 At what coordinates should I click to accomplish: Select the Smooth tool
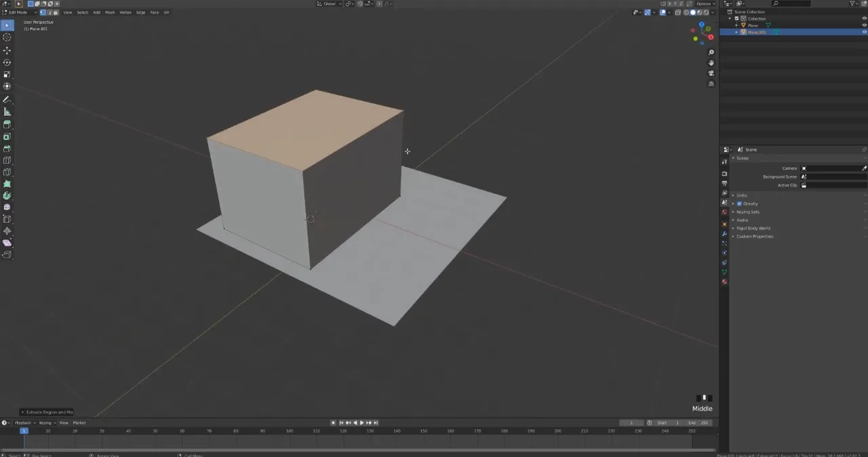pos(7,207)
